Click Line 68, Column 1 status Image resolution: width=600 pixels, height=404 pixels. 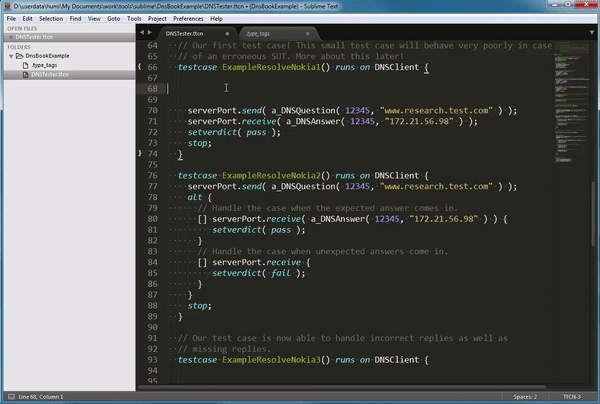click(41, 397)
